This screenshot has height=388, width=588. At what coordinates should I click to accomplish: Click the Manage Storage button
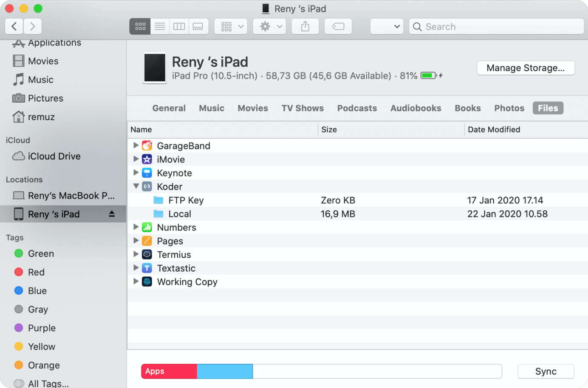pos(526,68)
